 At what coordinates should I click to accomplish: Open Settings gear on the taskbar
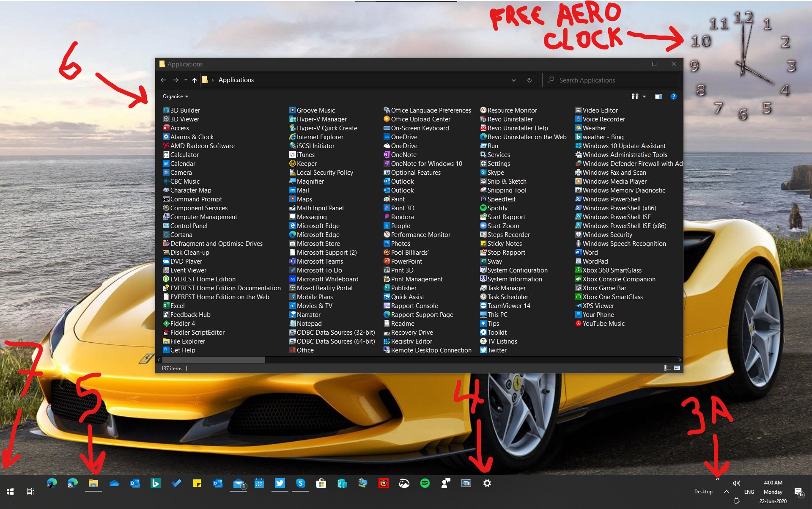click(487, 483)
